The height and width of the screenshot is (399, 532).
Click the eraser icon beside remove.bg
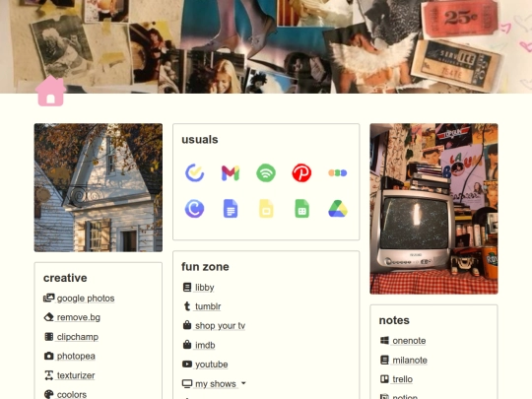pyautogui.click(x=49, y=317)
